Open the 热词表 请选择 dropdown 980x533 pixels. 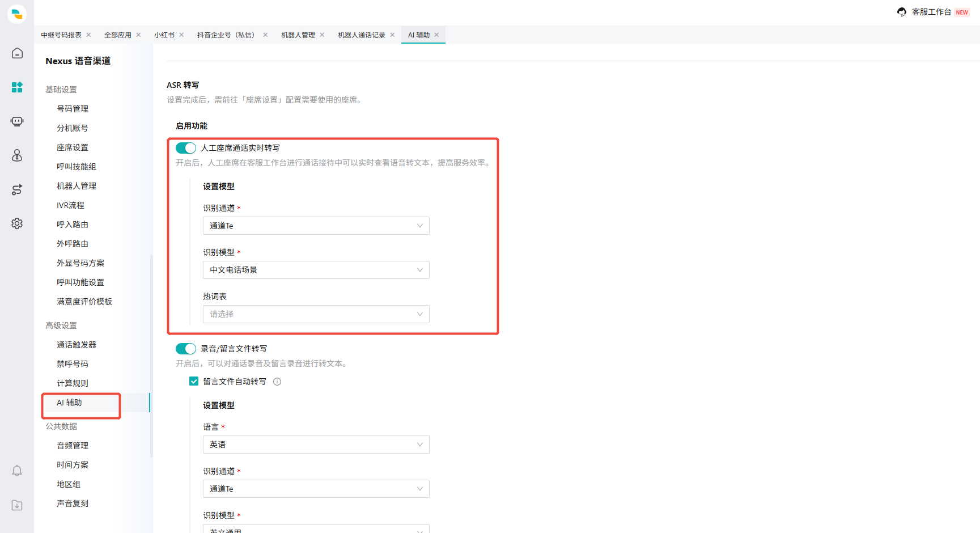point(316,314)
